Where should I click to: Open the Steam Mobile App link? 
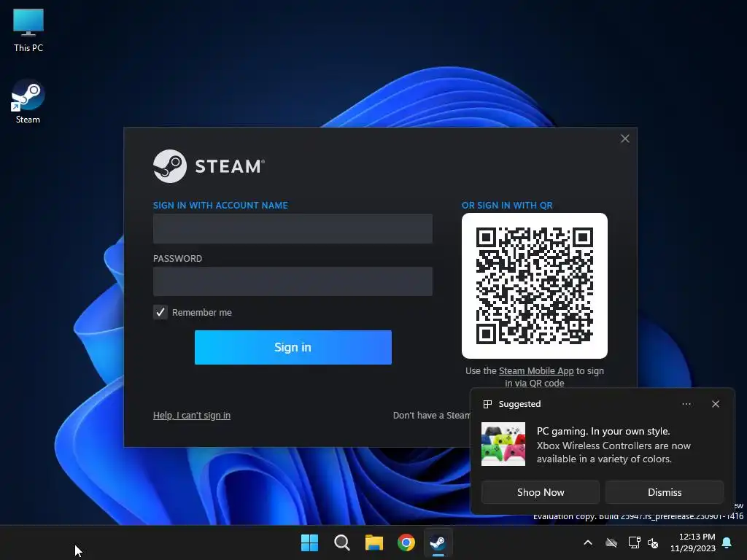tap(536, 371)
